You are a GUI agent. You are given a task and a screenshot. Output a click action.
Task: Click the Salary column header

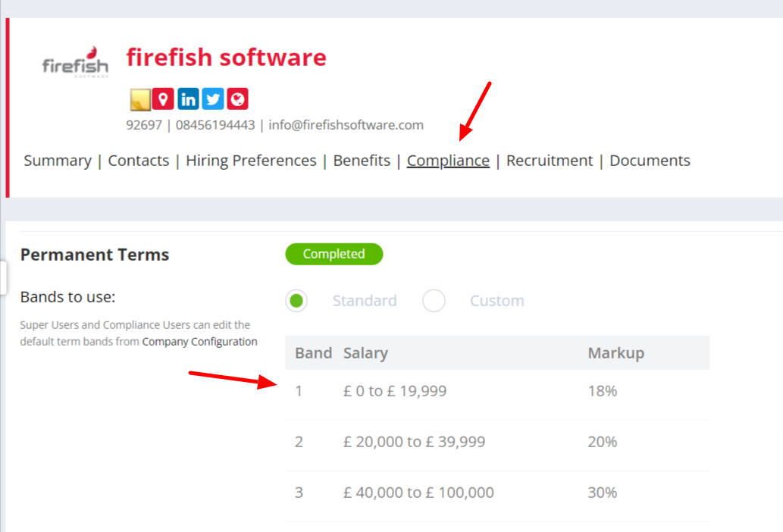pyautogui.click(x=365, y=353)
